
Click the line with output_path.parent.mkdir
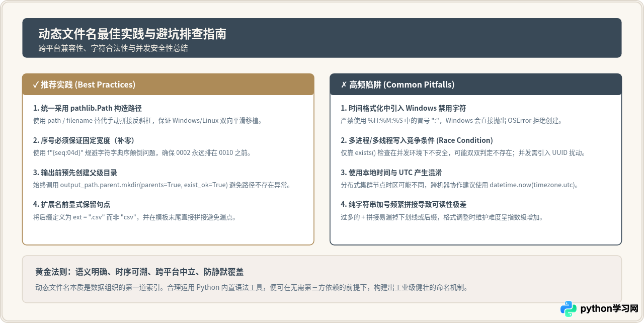[162, 185]
